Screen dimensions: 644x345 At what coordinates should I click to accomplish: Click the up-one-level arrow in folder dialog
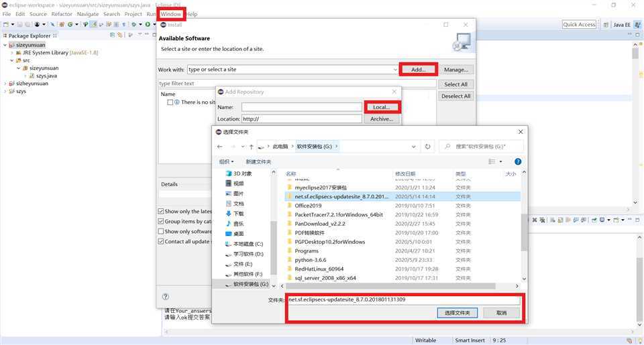tap(252, 147)
